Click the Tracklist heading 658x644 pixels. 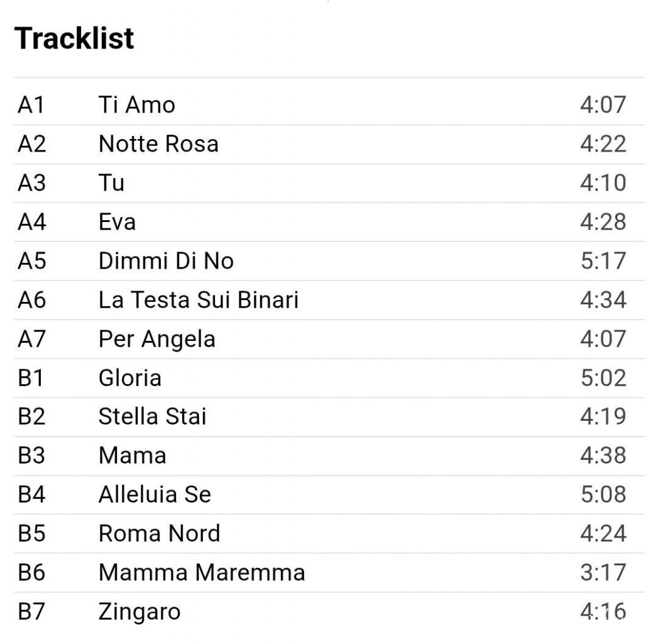click(x=74, y=38)
